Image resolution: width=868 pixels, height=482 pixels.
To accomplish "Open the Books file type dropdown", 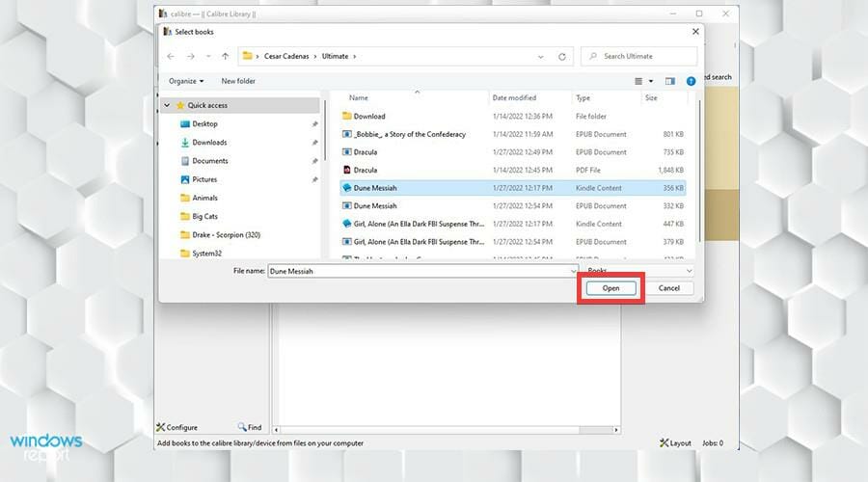I will point(639,271).
